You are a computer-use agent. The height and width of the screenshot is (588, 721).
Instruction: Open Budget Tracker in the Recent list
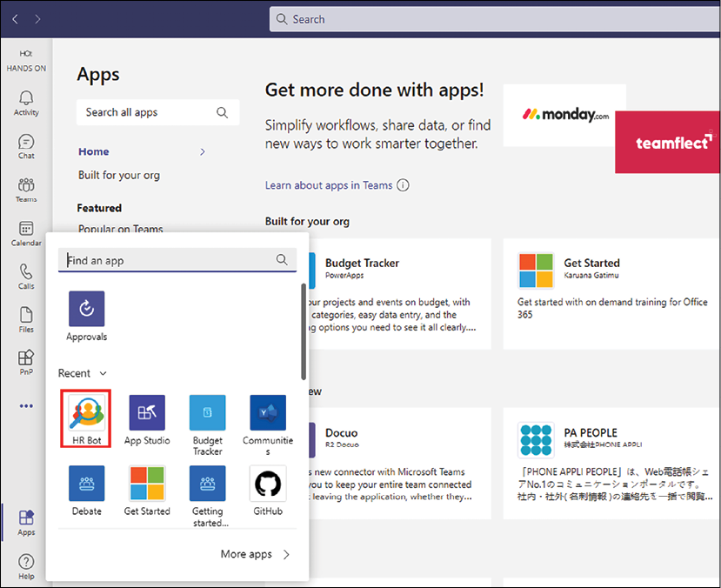tap(207, 425)
